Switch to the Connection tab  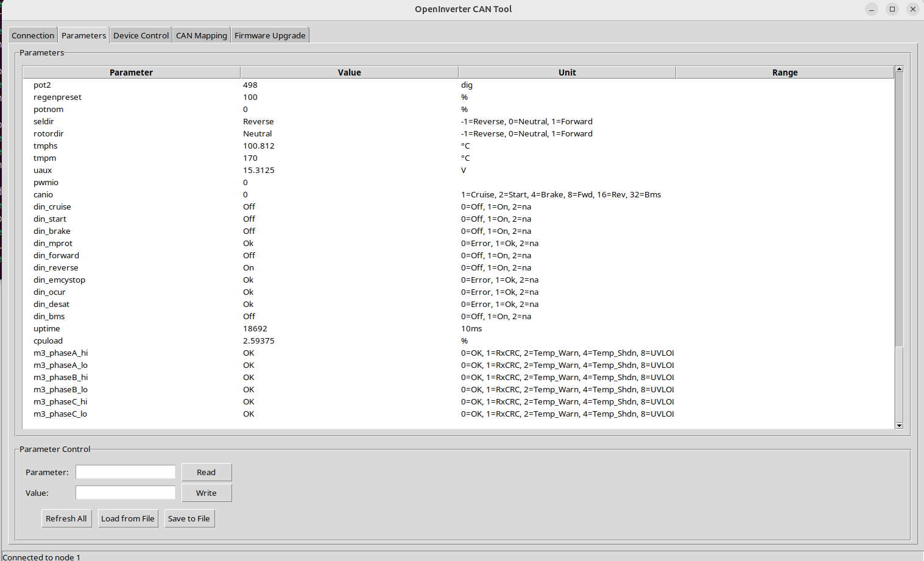[x=33, y=35]
